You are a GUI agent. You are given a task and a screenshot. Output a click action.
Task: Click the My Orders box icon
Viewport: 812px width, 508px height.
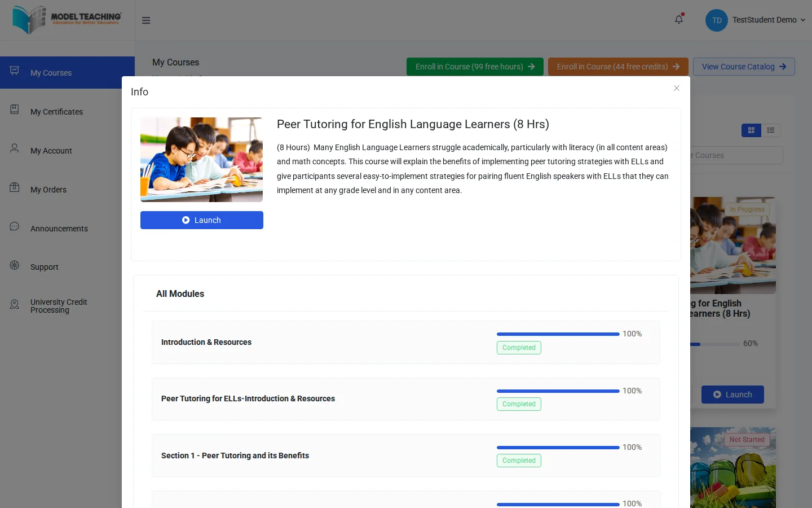pyautogui.click(x=15, y=187)
